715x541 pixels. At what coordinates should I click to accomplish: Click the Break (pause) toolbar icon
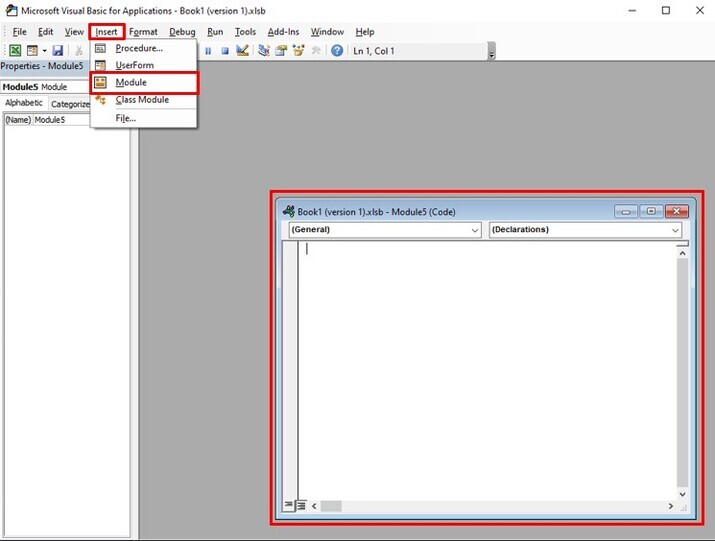coord(208,51)
